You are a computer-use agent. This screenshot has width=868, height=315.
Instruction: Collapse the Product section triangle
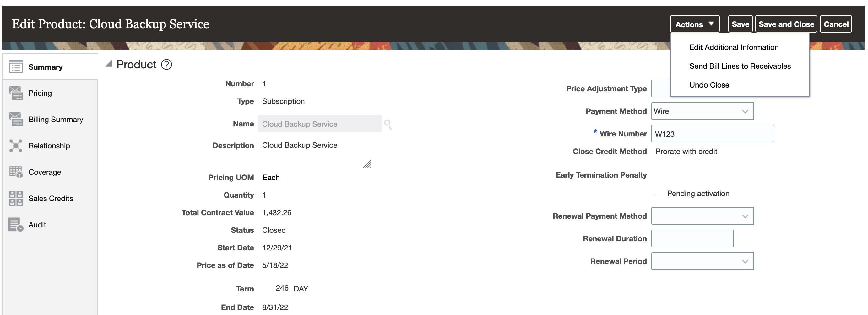click(x=109, y=64)
